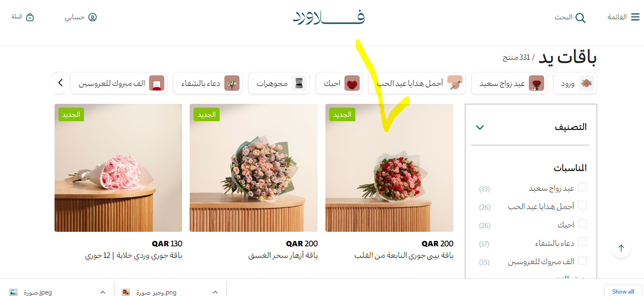The width and height of the screenshot is (644, 296).
Task: Open the حسابي account icon
Action: point(92,17)
